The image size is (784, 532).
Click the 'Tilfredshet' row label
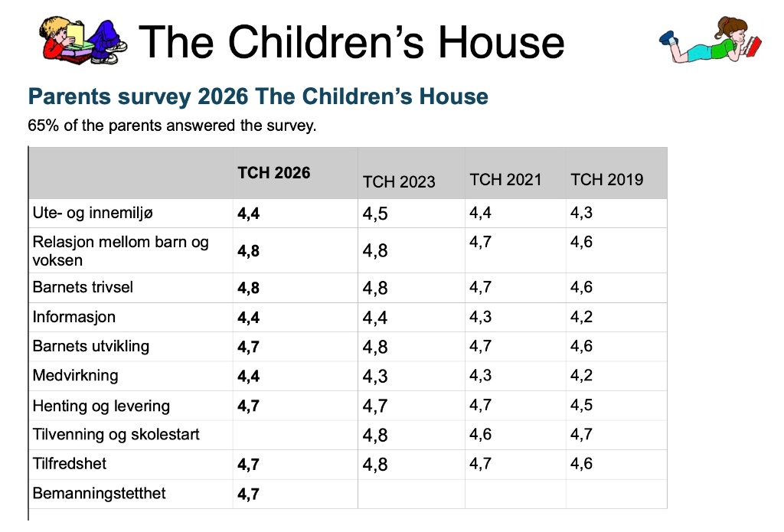coord(69,463)
